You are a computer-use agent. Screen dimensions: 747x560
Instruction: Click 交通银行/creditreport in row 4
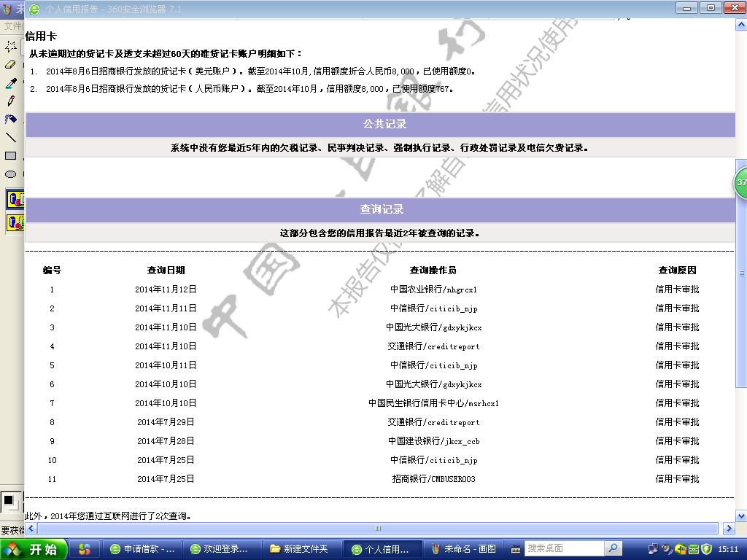coord(433,346)
